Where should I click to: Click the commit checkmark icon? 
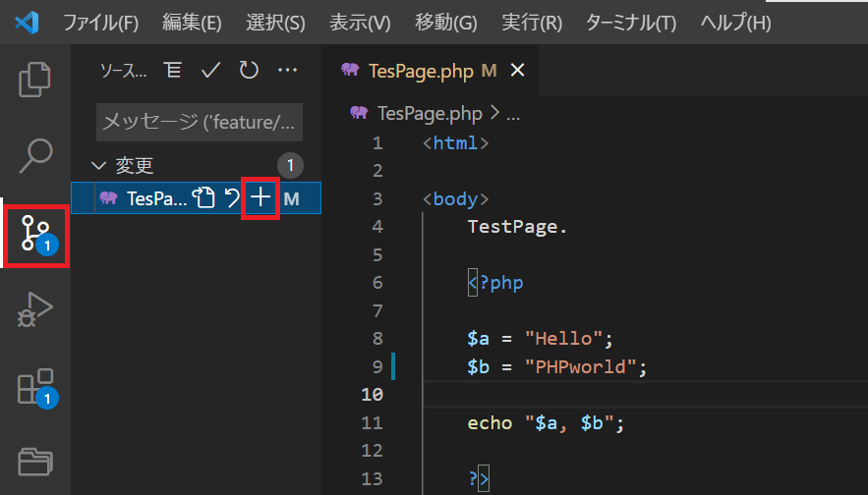pos(211,71)
